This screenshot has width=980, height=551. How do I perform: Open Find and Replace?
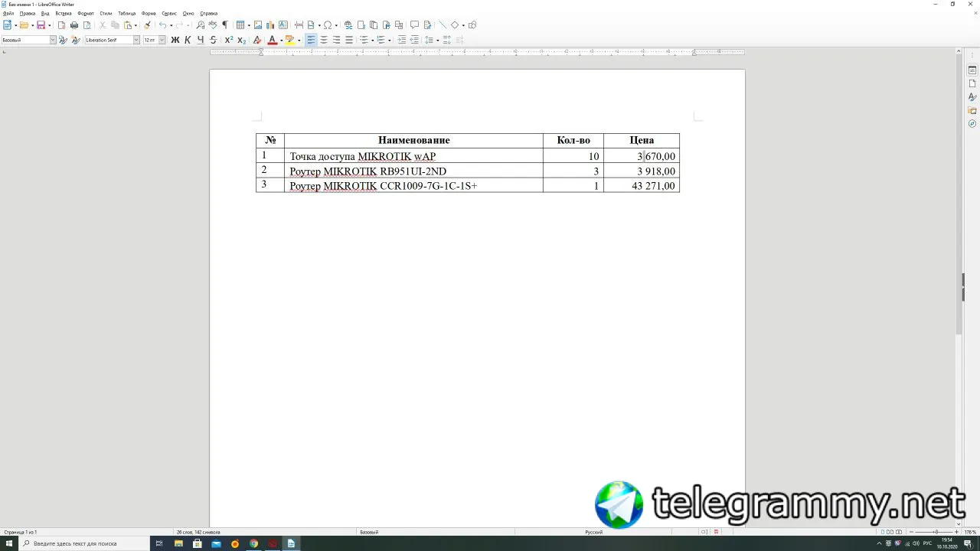(201, 25)
